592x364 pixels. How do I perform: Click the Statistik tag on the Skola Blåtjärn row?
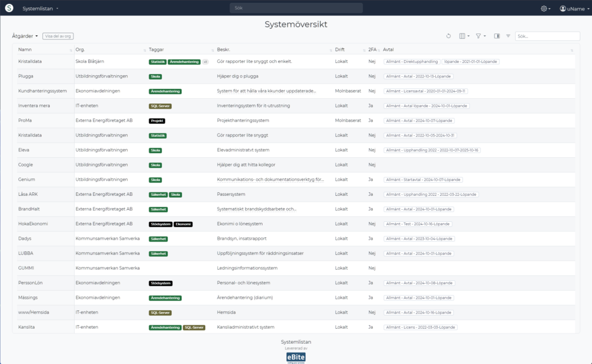click(157, 62)
